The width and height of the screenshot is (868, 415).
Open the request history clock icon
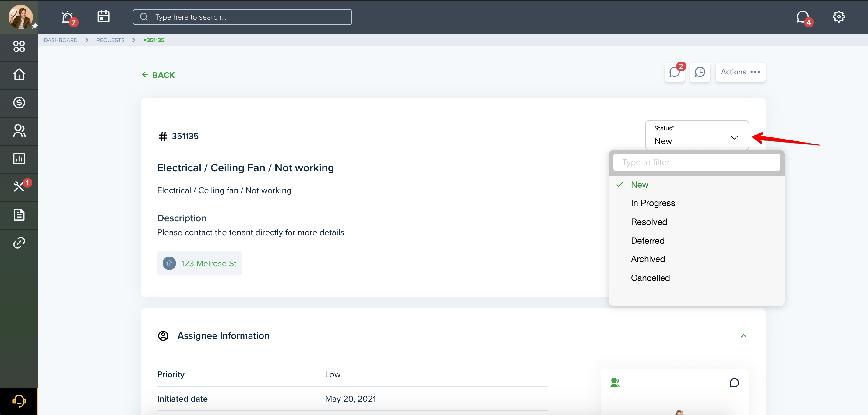(700, 72)
